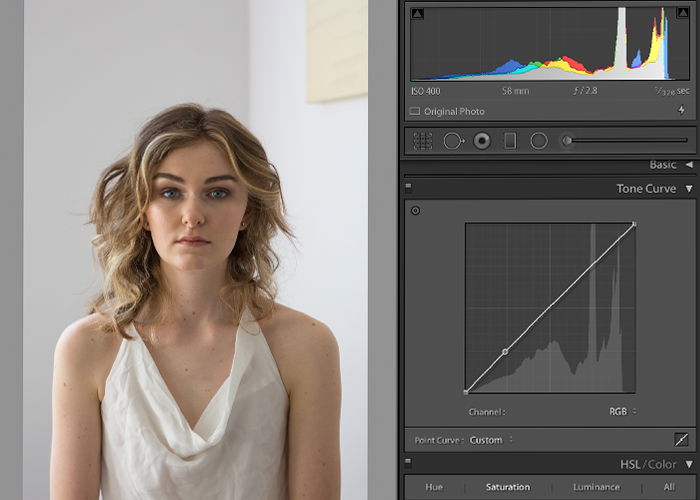Select the Crop Overlay tool

pos(423,141)
